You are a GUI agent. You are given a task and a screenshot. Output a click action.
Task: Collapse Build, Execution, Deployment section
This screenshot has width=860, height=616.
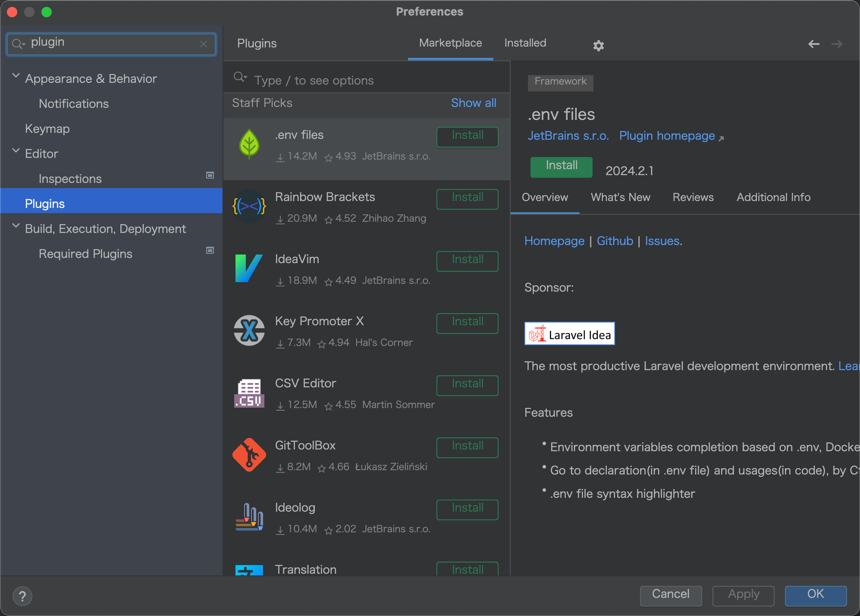point(16,226)
